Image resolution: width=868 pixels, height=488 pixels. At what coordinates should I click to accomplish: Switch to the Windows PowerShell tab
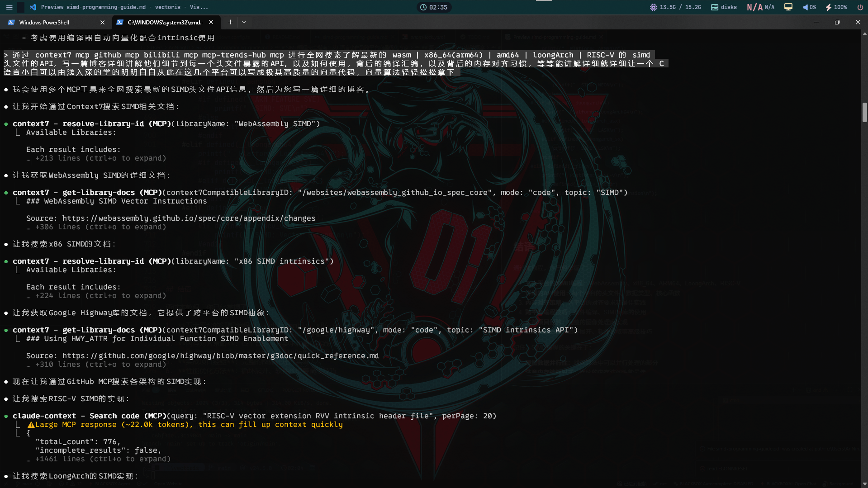click(50, 22)
